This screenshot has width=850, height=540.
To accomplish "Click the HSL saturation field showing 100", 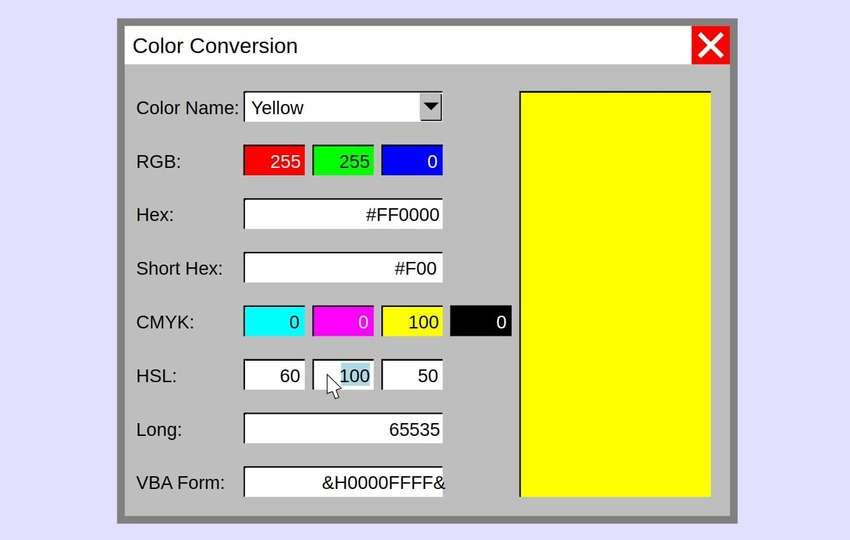I will point(343,375).
